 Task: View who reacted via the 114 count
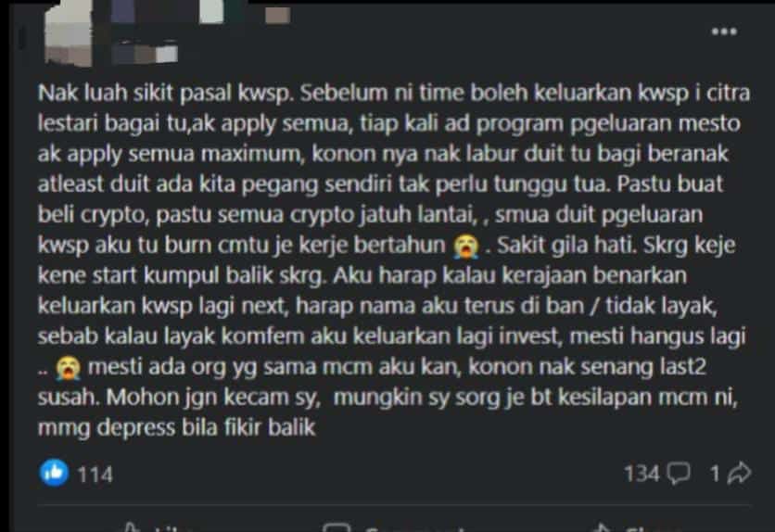[x=95, y=475]
